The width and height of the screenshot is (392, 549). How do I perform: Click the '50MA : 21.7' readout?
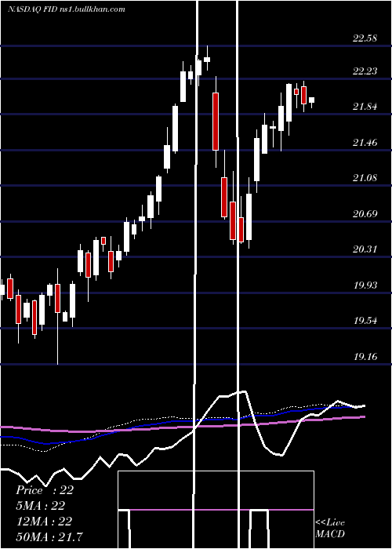pos(49,536)
